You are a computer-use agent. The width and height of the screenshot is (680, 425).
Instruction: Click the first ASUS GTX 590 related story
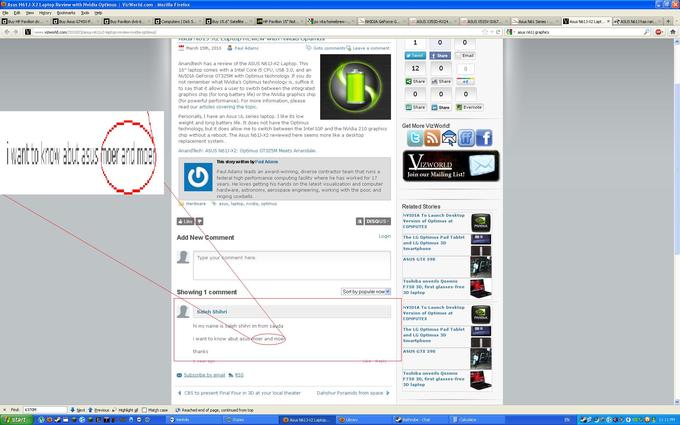(x=419, y=259)
